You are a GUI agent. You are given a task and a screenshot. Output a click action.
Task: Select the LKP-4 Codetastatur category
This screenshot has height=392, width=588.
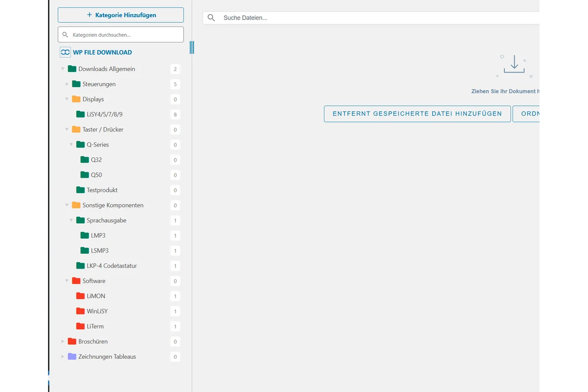coord(112,266)
